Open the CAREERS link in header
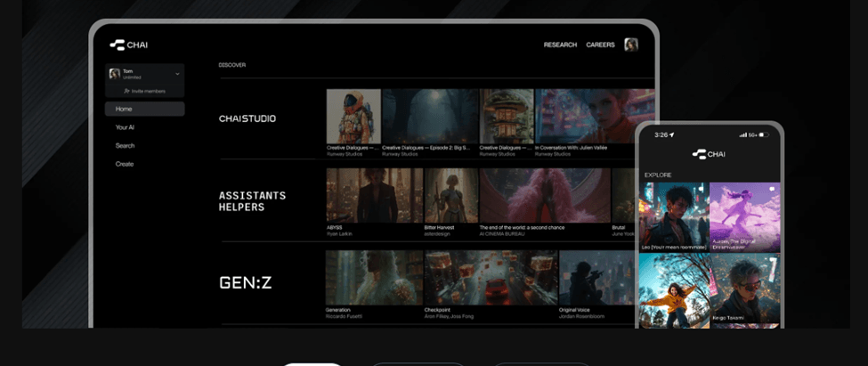This screenshot has width=868, height=366. click(601, 45)
